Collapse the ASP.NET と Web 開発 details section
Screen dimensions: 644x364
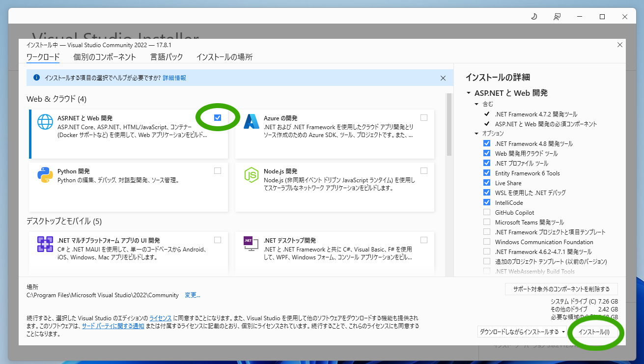click(x=468, y=93)
